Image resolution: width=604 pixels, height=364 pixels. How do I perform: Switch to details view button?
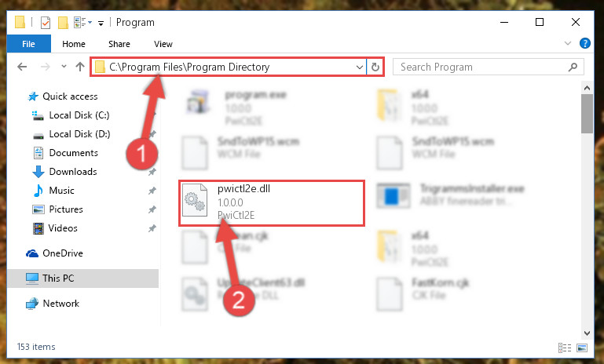click(564, 348)
